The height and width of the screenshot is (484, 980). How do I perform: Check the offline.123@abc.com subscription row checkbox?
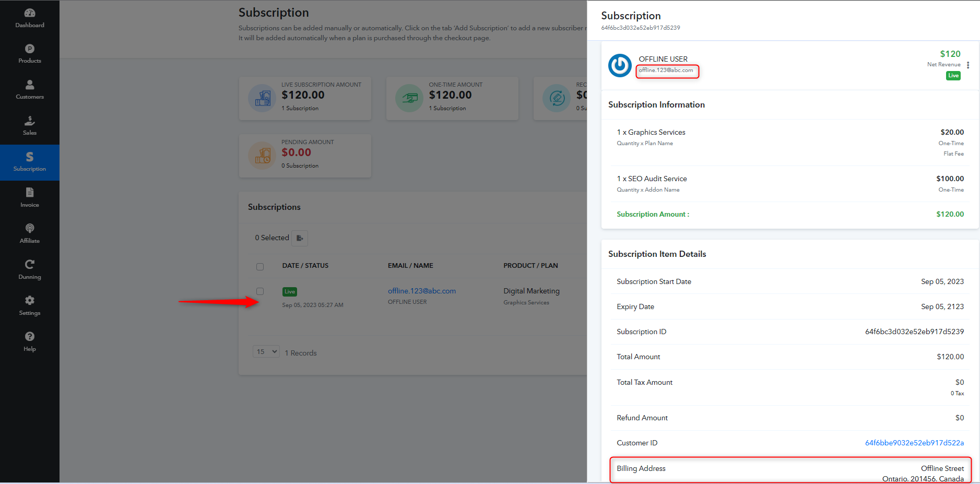coord(260,291)
